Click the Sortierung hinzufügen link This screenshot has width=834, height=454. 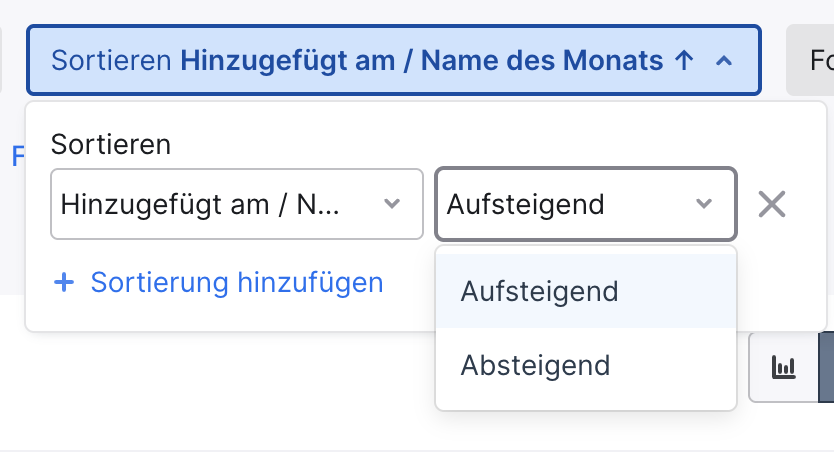tap(237, 282)
